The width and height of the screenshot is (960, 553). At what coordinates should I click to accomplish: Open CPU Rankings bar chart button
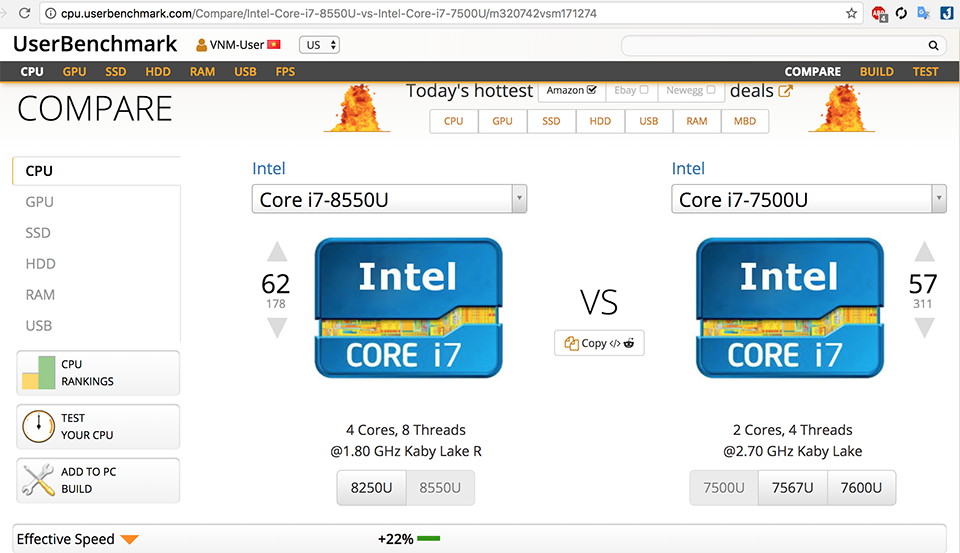98,373
